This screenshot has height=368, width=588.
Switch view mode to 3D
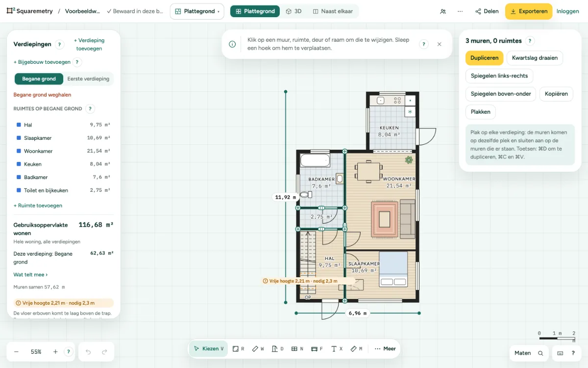tap(294, 11)
